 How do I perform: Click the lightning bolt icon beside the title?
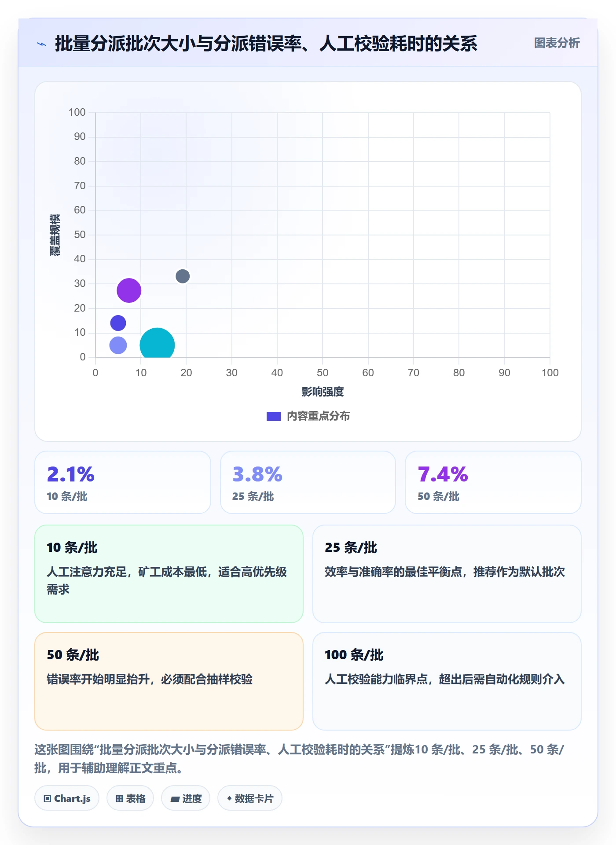42,44
